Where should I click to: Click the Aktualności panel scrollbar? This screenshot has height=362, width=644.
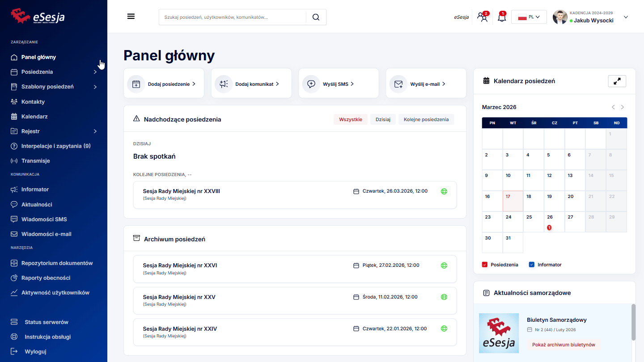click(x=633, y=322)
